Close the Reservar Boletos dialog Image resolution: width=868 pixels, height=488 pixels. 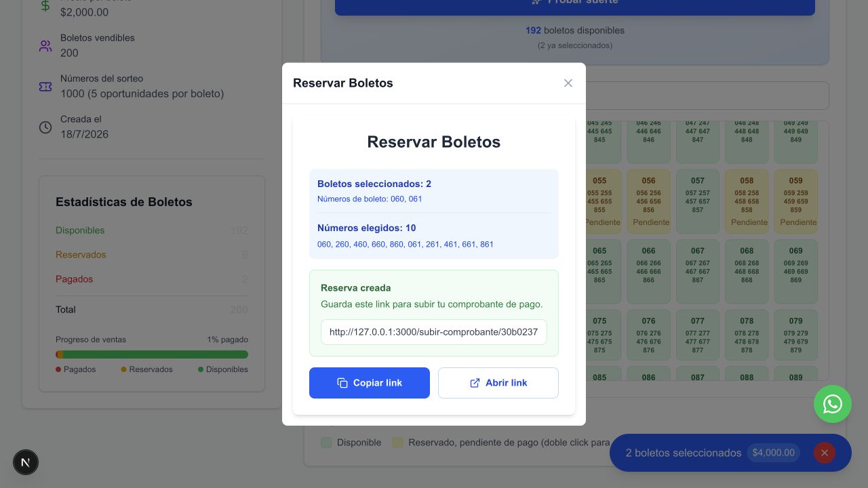coord(568,83)
